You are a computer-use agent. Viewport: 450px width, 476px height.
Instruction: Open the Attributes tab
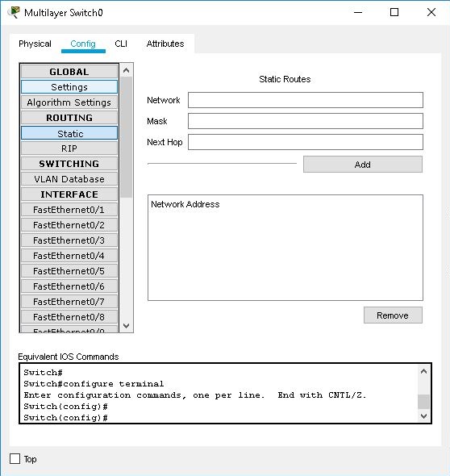coord(165,44)
